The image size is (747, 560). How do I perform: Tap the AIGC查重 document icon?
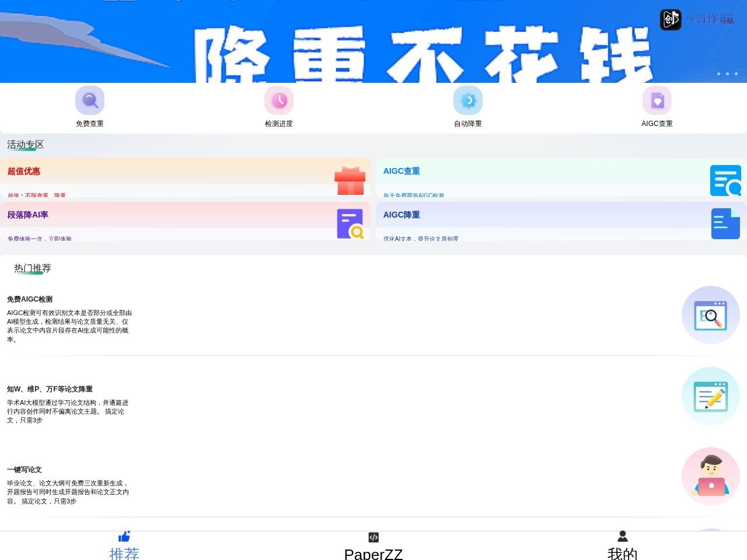(x=657, y=100)
